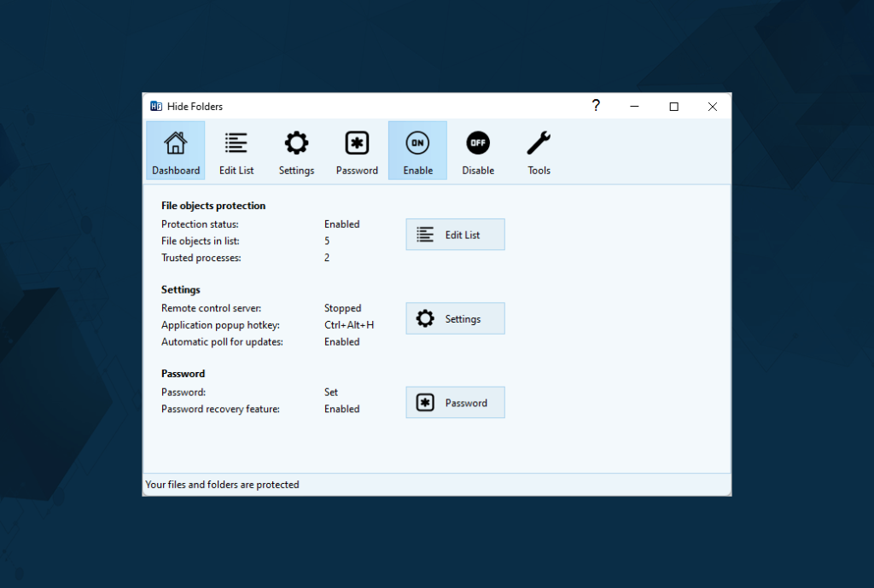874x588 pixels.
Task: Click 'Application popup hotkey:' label
Action: 221,325
